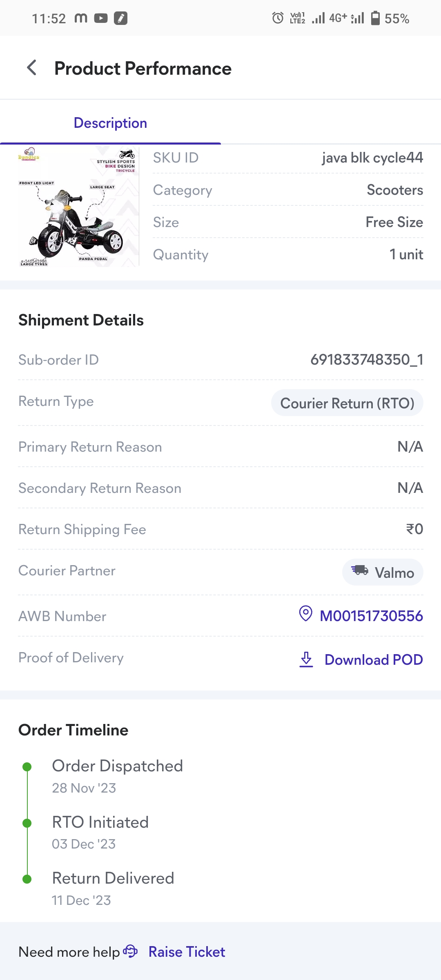The height and width of the screenshot is (980, 441).
Task: Tap the delivery truck icon beside Valmo
Action: point(360,570)
